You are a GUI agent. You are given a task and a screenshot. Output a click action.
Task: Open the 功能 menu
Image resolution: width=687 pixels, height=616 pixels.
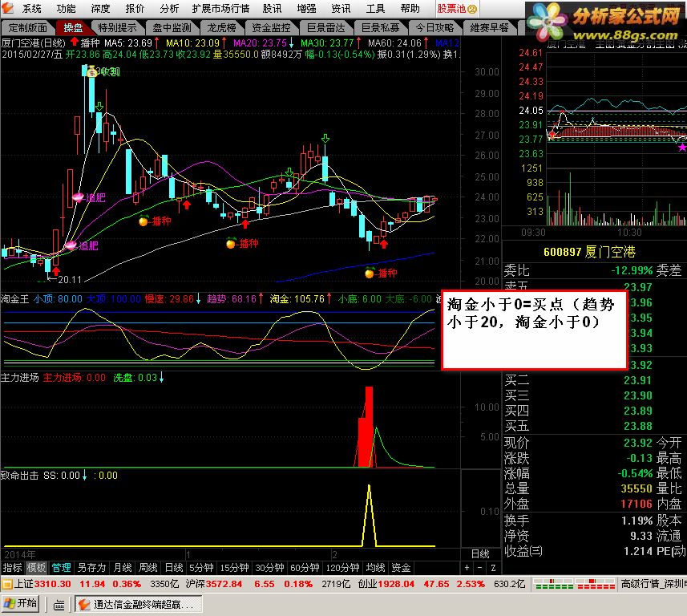pos(66,8)
